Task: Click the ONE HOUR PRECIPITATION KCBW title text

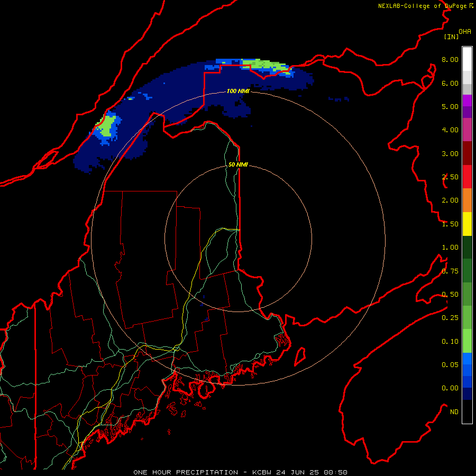Action: (240, 472)
